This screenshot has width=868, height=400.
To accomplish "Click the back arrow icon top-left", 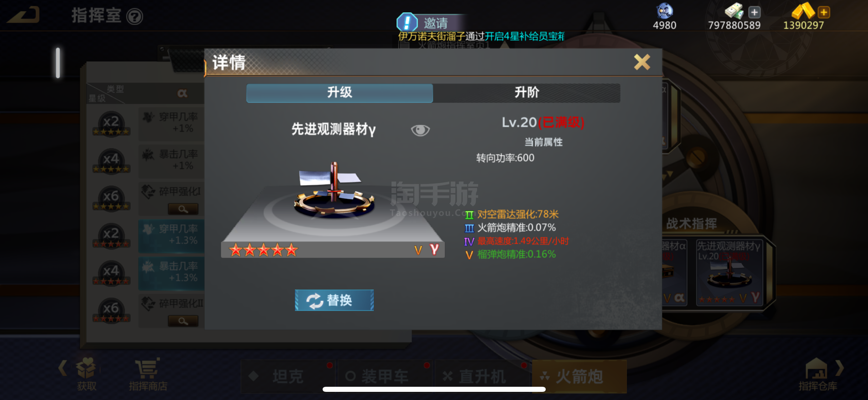I will [23, 15].
